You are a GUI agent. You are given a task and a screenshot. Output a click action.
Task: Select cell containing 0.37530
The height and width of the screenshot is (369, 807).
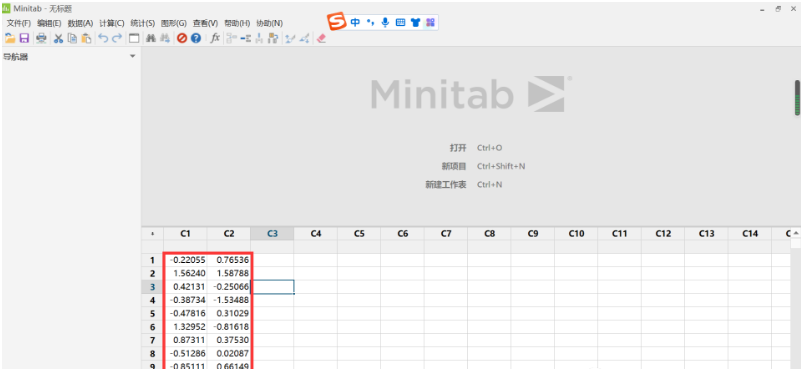(x=229, y=340)
